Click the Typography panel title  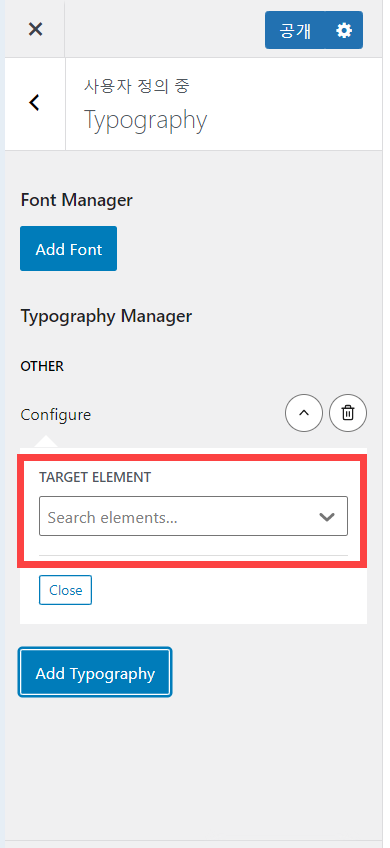point(146,120)
